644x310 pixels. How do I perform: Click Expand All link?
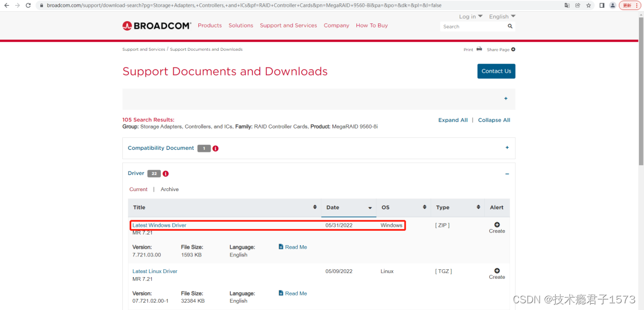pyautogui.click(x=453, y=120)
